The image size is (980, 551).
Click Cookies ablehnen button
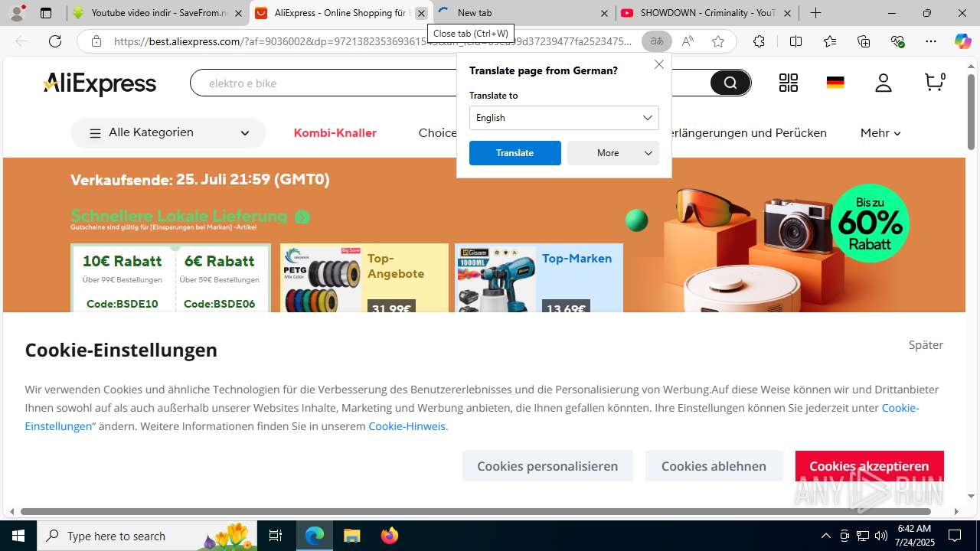click(x=714, y=466)
